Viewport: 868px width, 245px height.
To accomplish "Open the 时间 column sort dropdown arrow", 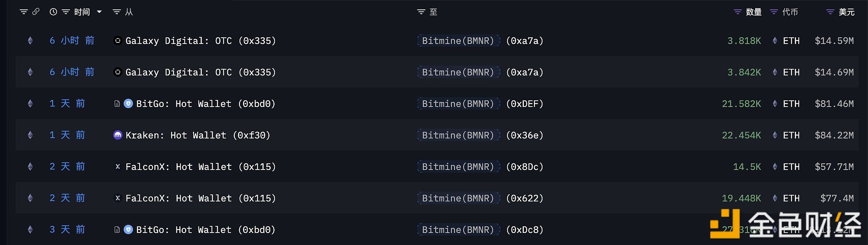I will pyautogui.click(x=100, y=12).
